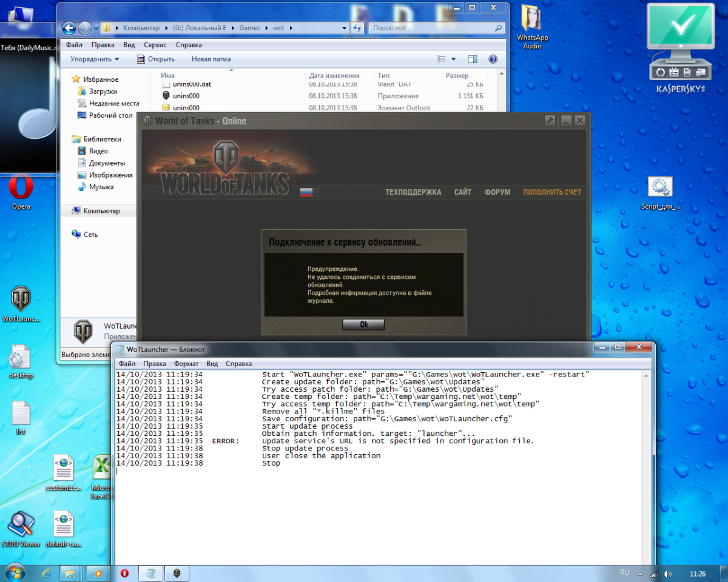Expand the Упорядочить dropdown menu
Image resolution: width=728 pixels, height=582 pixels.
tap(95, 59)
